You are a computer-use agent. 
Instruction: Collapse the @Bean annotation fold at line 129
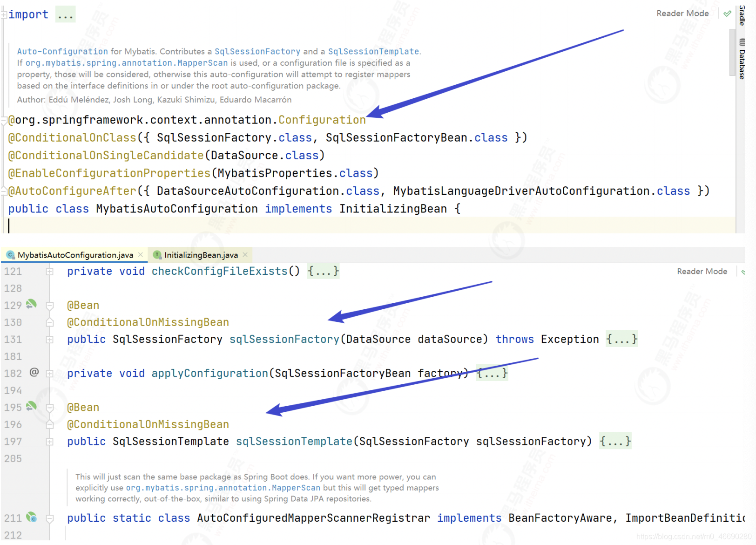(49, 306)
